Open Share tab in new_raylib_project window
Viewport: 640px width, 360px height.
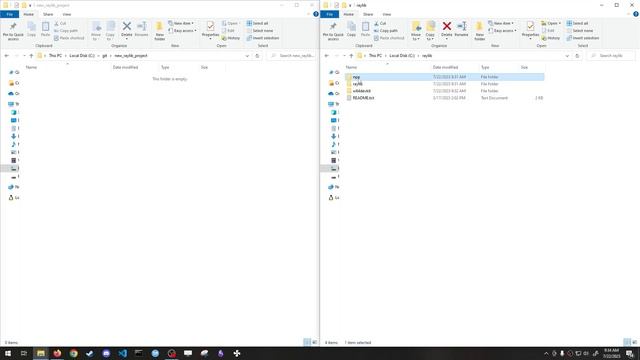48,14
